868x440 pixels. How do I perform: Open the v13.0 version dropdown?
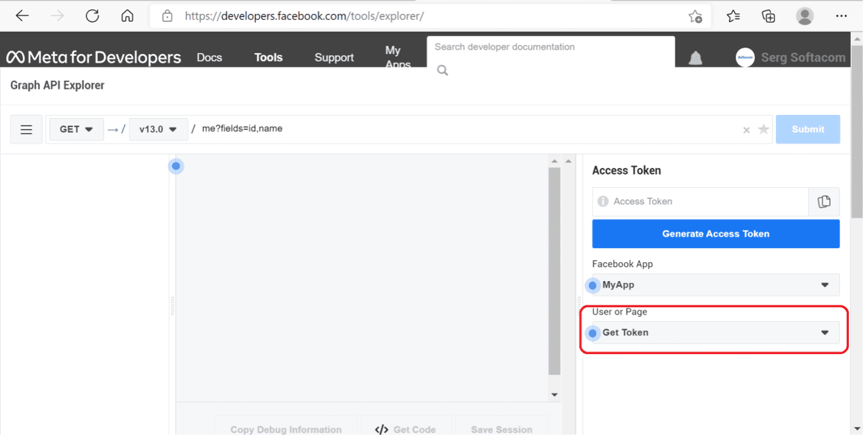click(x=158, y=129)
